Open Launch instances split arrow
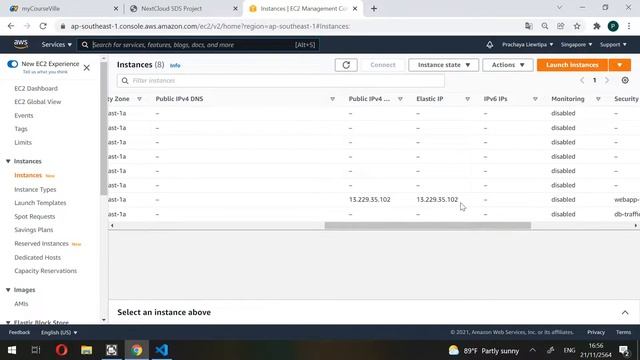Image resolution: width=640 pixels, height=360 pixels. 620,65
